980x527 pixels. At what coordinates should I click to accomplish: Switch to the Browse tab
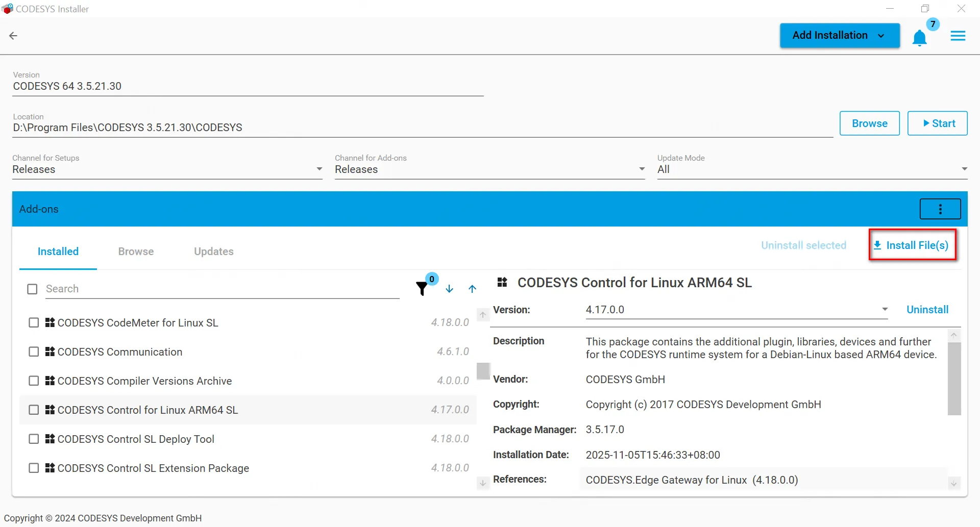pyautogui.click(x=136, y=252)
